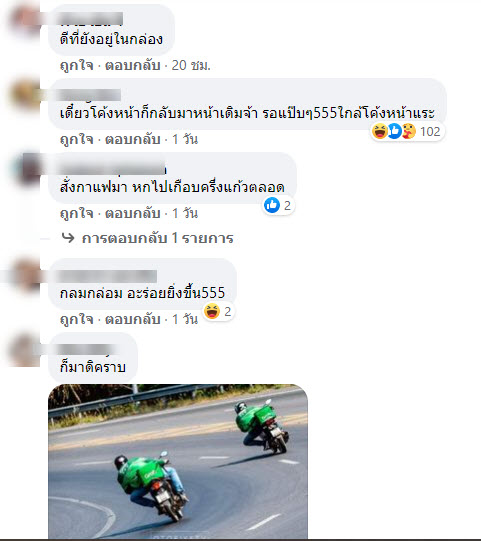481x541 pixels.
Task: Open the 1 วัน timestamp under the coffee comment
Action: pyautogui.click(x=185, y=213)
